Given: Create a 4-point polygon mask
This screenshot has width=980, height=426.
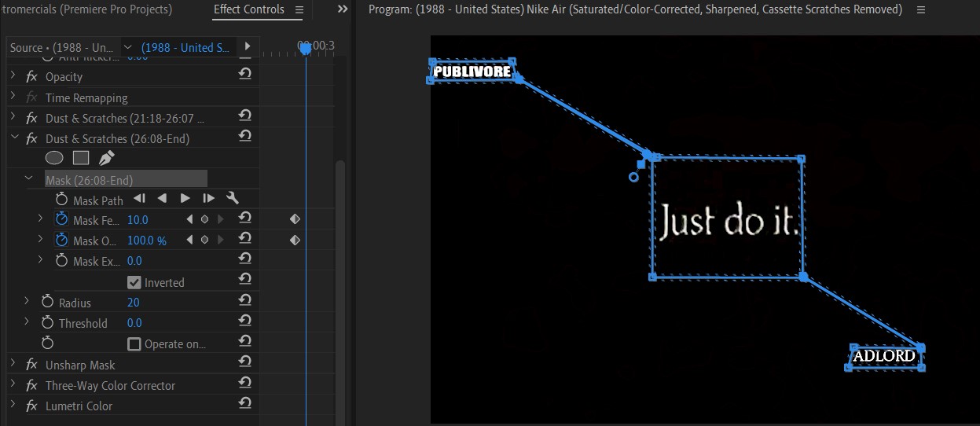Looking at the screenshot, I should pyautogui.click(x=81, y=158).
